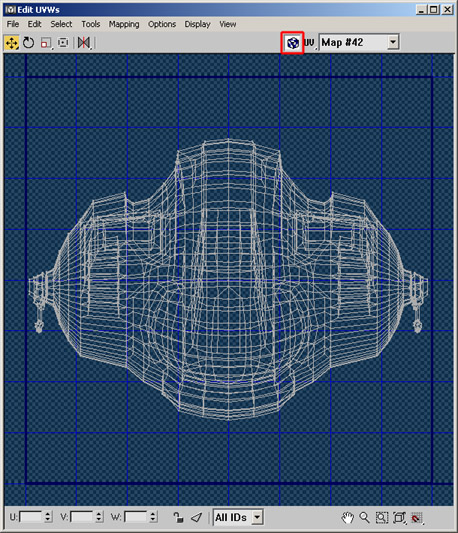This screenshot has height=533, width=458.
Task: Toggle Show Map checkered cube icon
Action: [293, 43]
